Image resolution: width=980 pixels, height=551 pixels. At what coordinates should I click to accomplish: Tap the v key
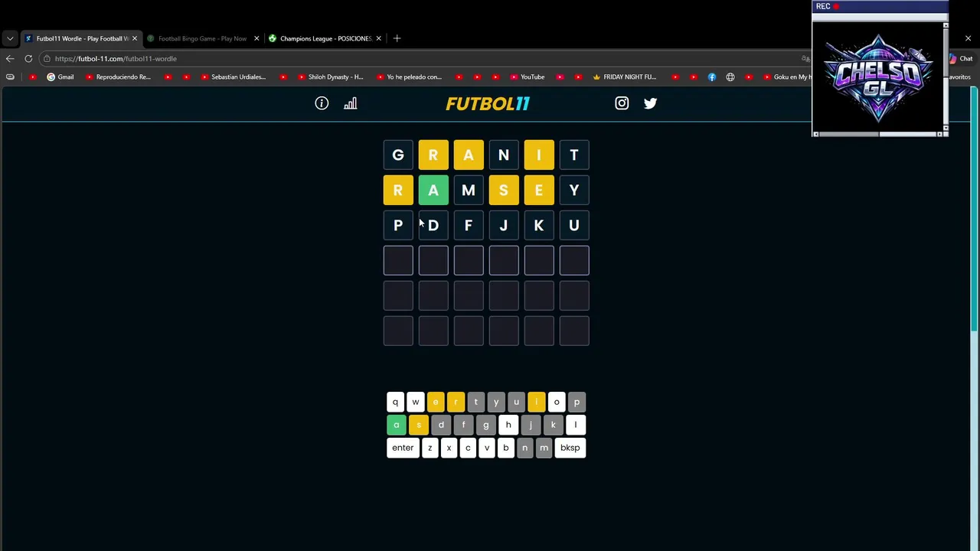pos(487,448)
